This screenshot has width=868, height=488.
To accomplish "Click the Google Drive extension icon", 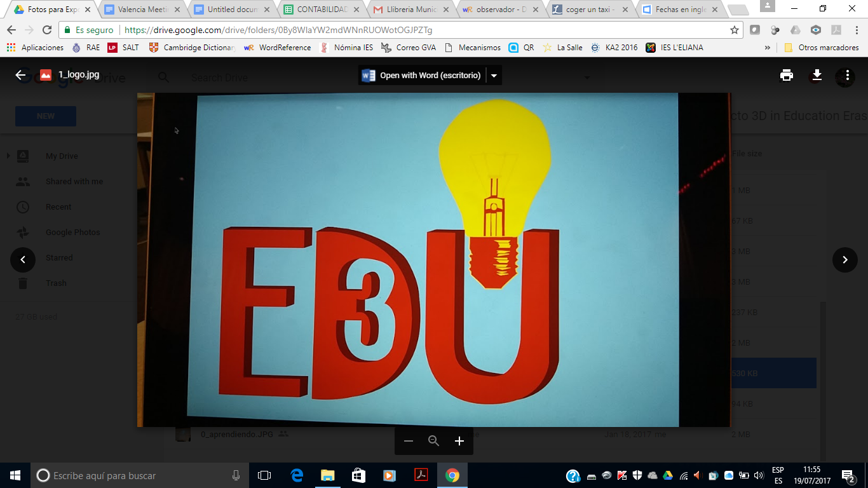I will point(796,30).
